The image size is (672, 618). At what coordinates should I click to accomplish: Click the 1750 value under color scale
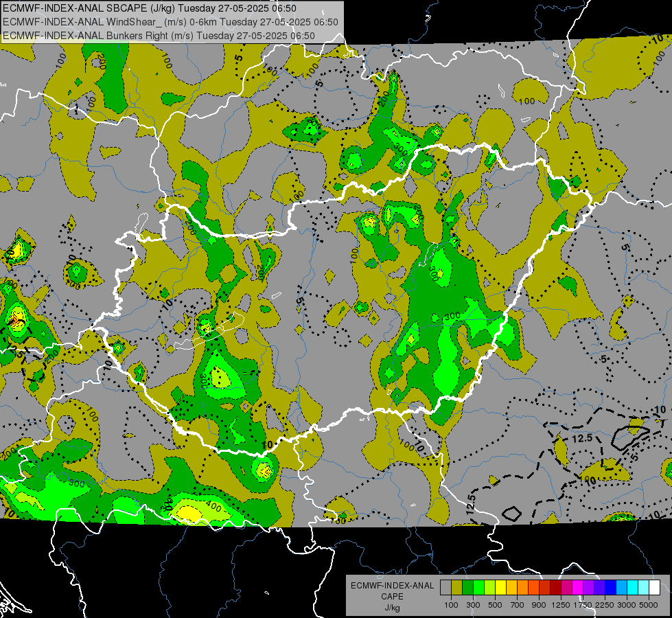pyautogui.click(x=583, y=605)
